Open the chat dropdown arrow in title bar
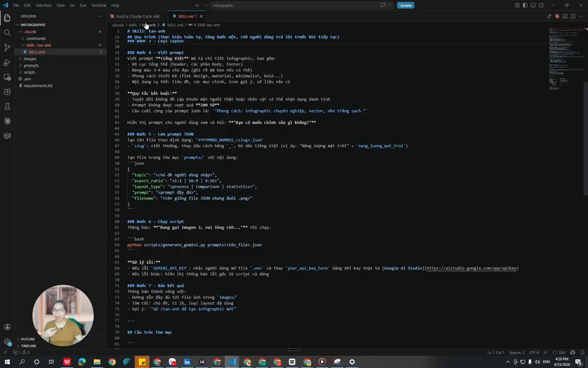 pyautogui.click(x=390, y=5)
